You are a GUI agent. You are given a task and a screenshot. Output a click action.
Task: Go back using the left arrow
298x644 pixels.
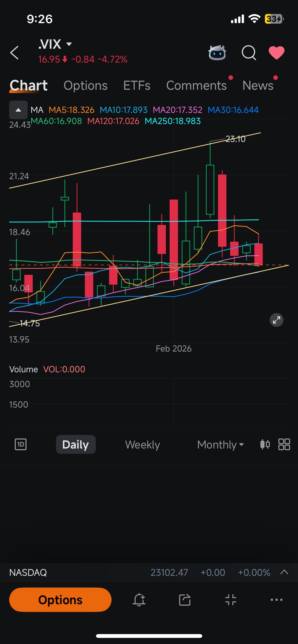coord(14,53)
